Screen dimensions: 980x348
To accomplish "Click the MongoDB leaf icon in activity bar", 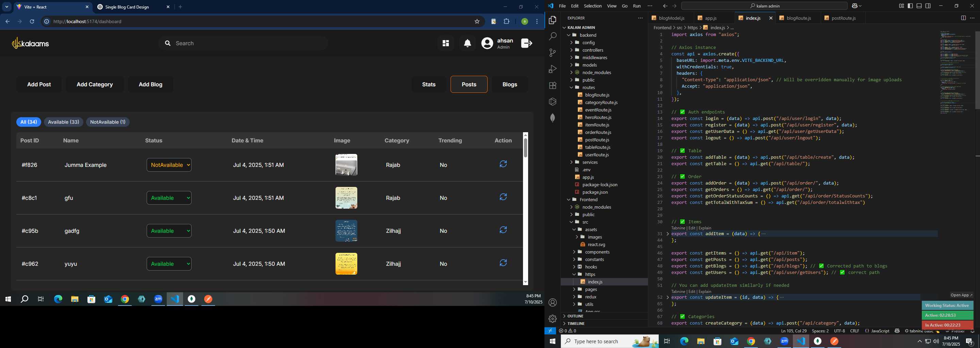I will click(x=552, y=118).
